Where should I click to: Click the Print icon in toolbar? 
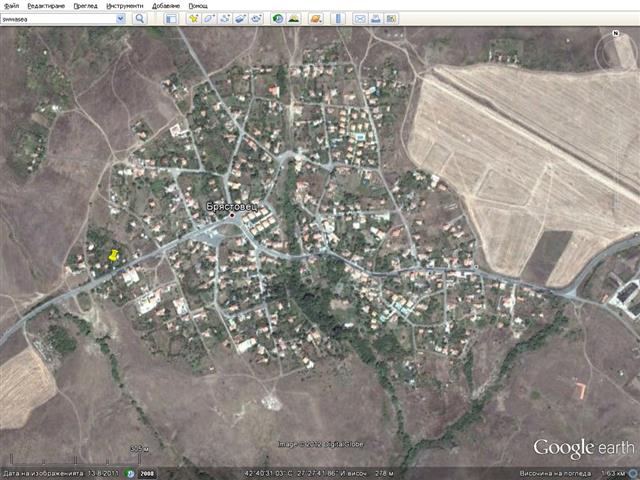(375, 18)
